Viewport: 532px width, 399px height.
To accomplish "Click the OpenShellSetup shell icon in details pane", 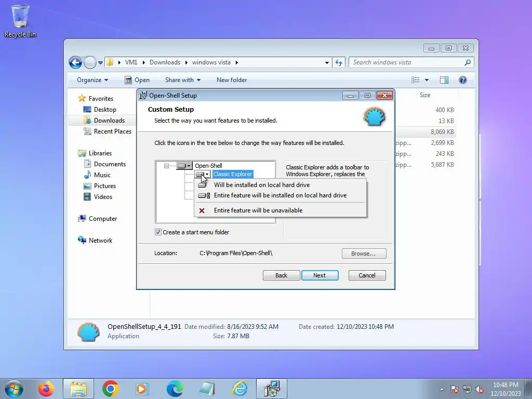I will pos(88,331).
